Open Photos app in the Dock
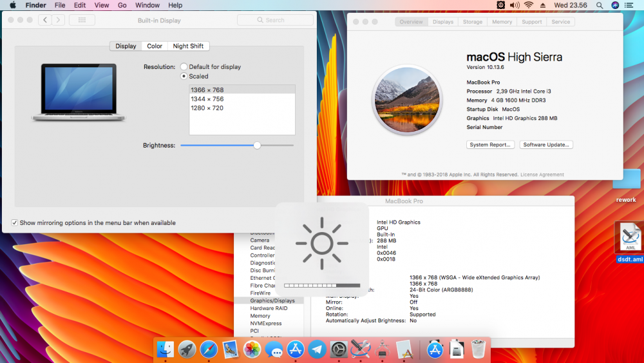The image size is (644, 363). [252, 349]
